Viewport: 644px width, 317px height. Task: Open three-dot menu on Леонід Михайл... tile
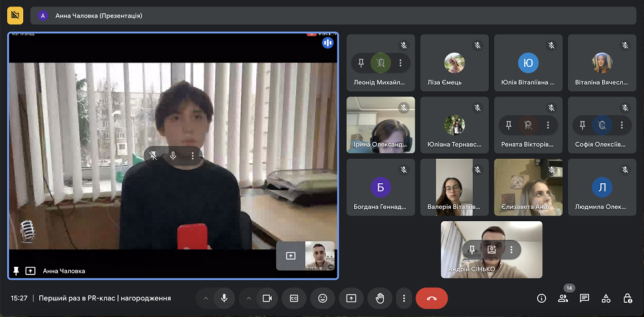tap(401, 63)
